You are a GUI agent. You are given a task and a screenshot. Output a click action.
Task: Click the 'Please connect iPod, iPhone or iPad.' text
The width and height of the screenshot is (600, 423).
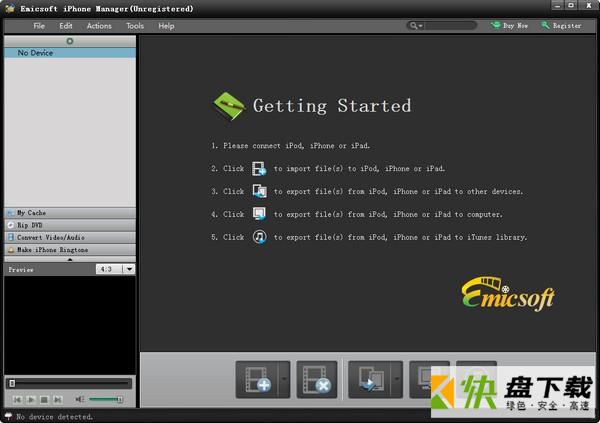pos(296,146)
